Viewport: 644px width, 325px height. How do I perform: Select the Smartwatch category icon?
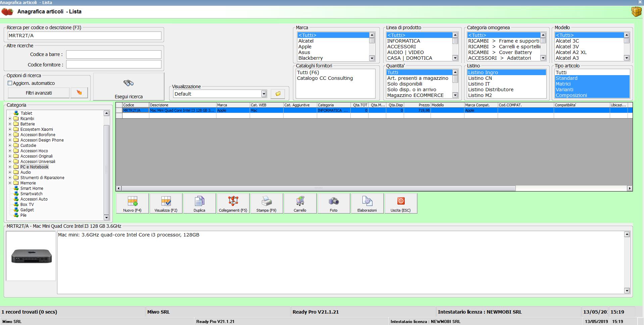tap(16, 194)
